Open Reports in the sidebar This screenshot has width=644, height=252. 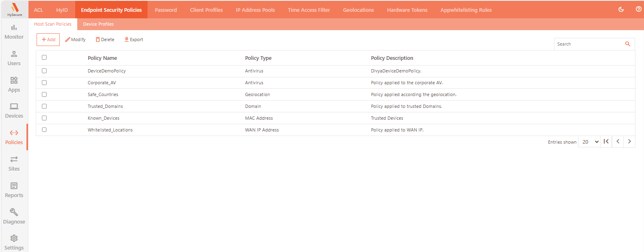click(14, 190)
